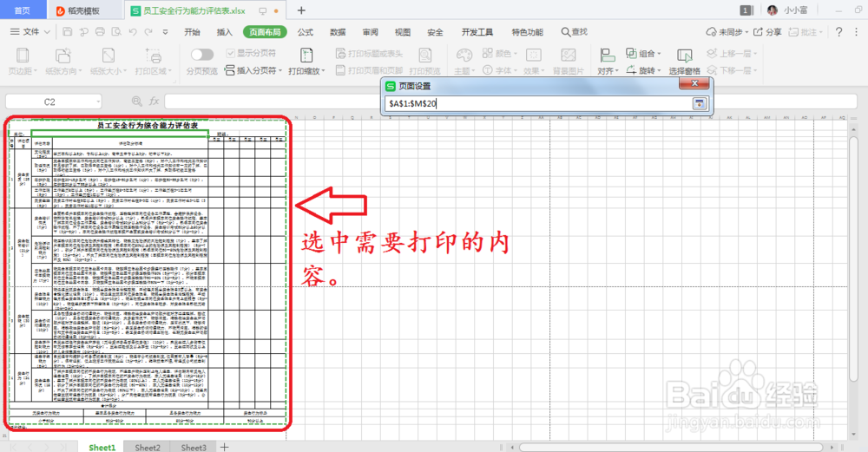868x452 pixels.
Task: Open the 纸张大小 paper size tool
Action: [108, 62]
